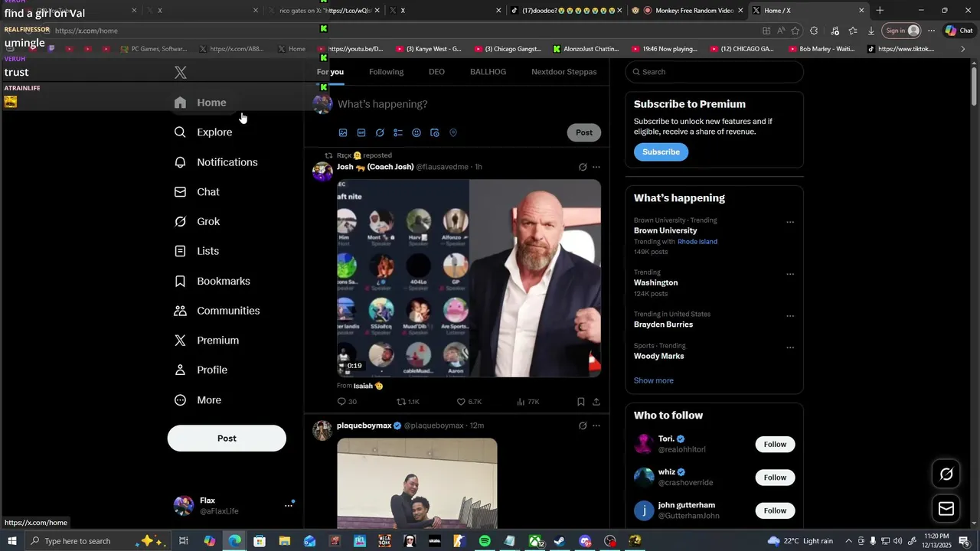
Task: Expand the More menu in sidebar
Action: click(x=198, y=400)
